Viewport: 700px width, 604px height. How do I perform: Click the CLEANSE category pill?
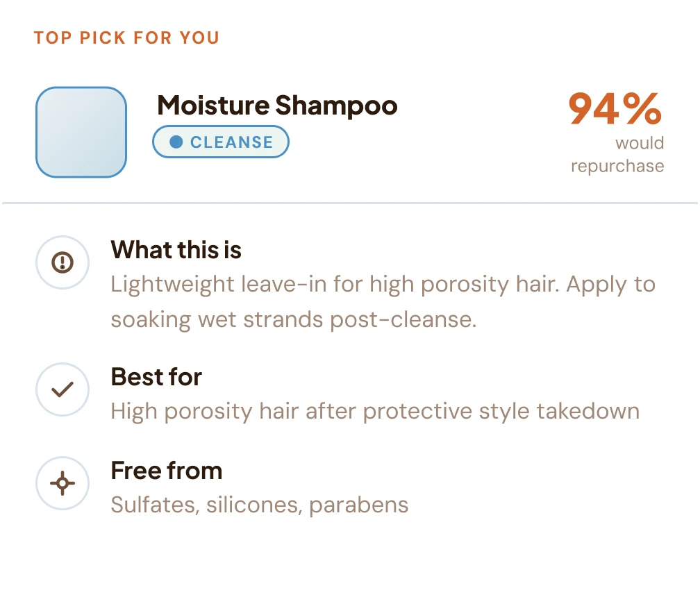[x=221, y=142]
